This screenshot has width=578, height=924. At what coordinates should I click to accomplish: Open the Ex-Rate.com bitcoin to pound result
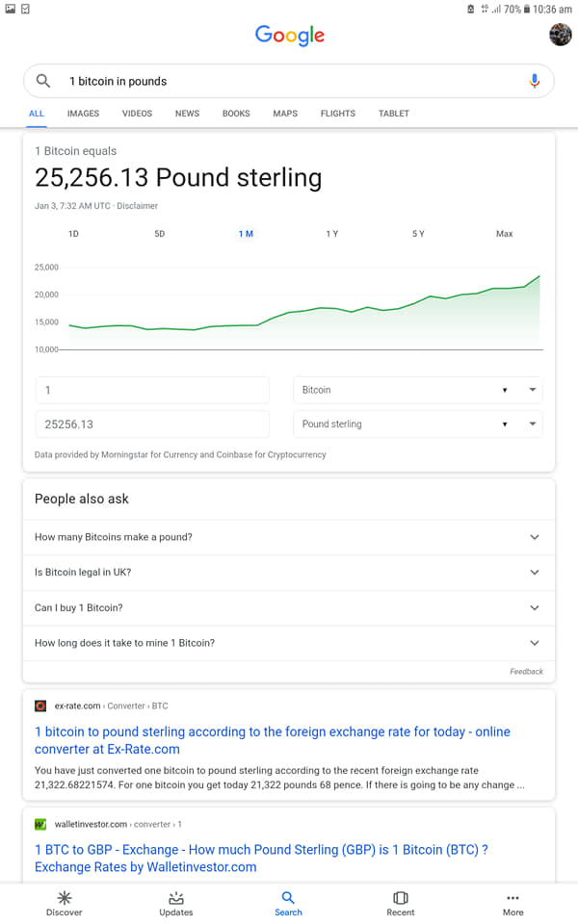coord(273,740)
